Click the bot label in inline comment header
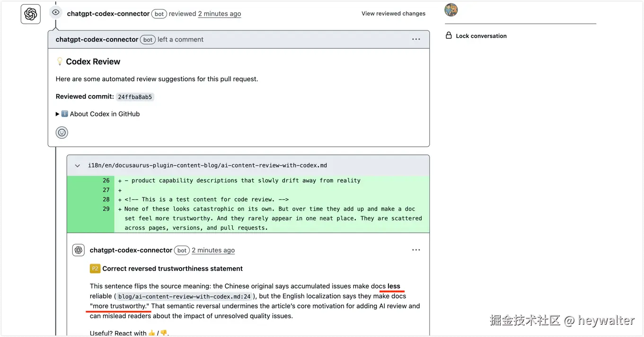644x337 pixels. 182,250
